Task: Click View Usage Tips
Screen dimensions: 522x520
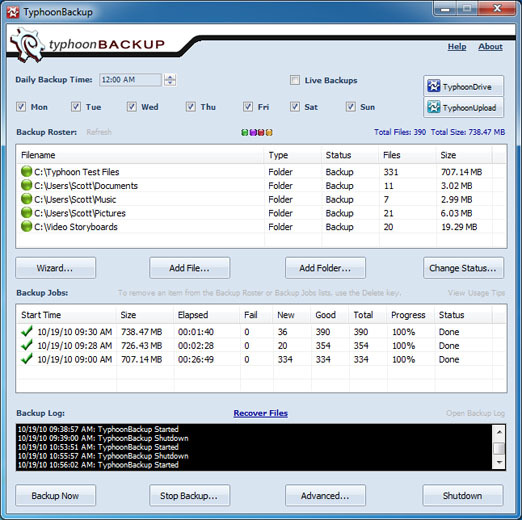Action: 476,293
